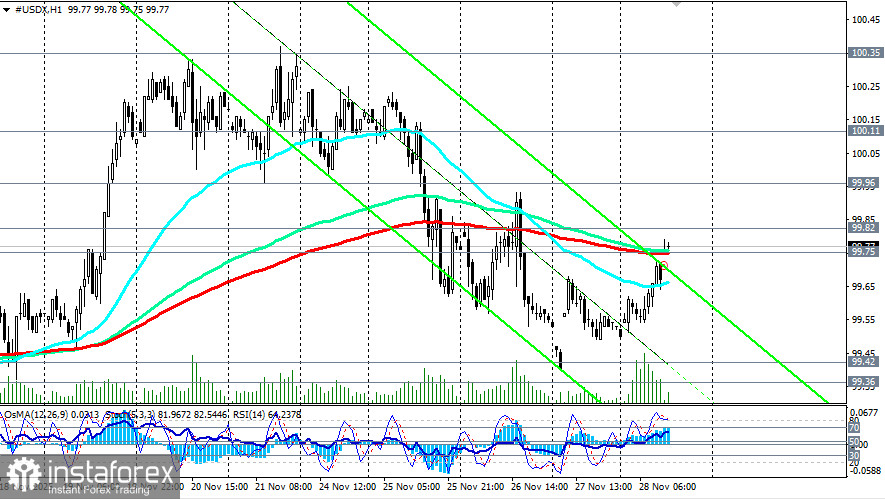885x499 pixels.
Task: Click the 70 level label in indicator scale
Action: point(854,428)
